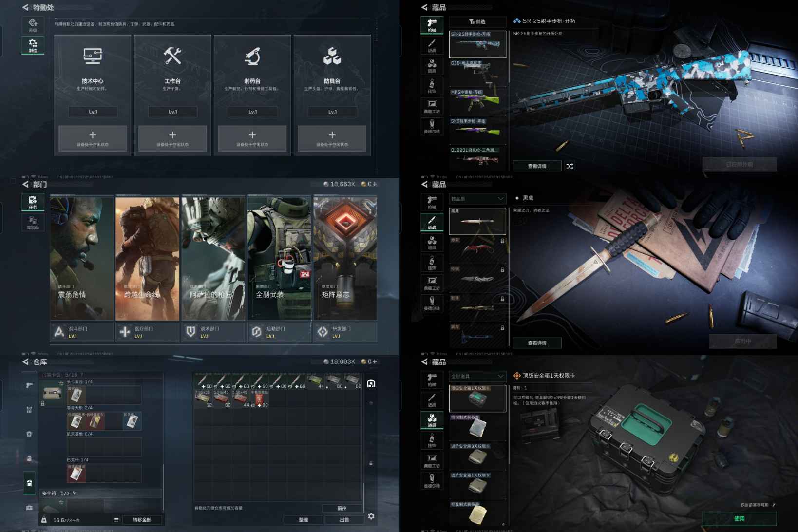
Task: Go back from the 仓库 screen
Action: tap(25, 361)
